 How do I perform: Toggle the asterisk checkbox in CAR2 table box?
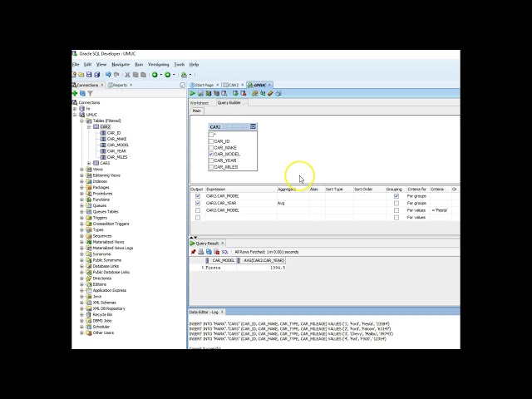pos(211,135)
